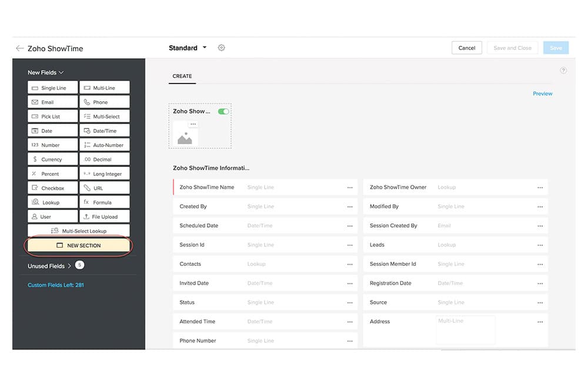
Task: Pick the URL field type
Action: pyautogui.click(x=105, y=188)
